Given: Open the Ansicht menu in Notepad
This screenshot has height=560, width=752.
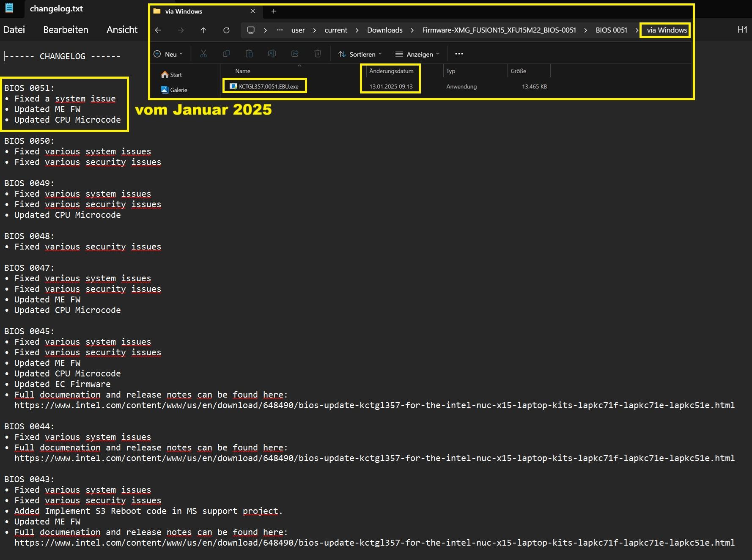Looking at the screenshot, I should click(122, 30).
